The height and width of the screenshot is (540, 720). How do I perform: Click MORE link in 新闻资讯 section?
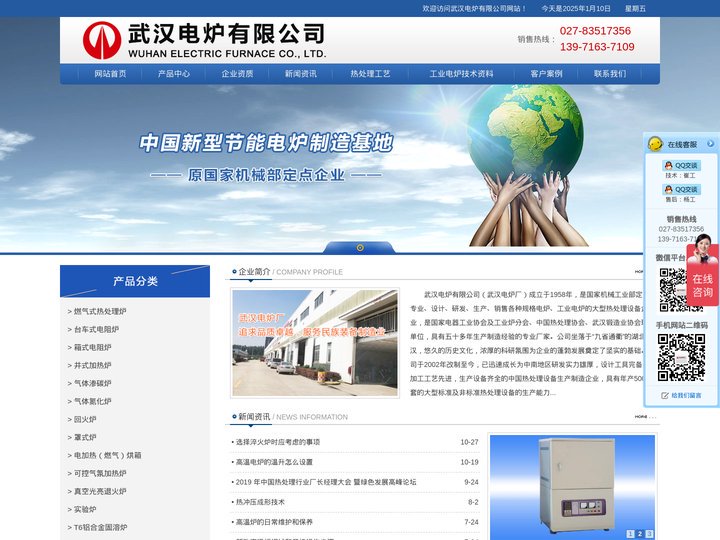(645, 417)
